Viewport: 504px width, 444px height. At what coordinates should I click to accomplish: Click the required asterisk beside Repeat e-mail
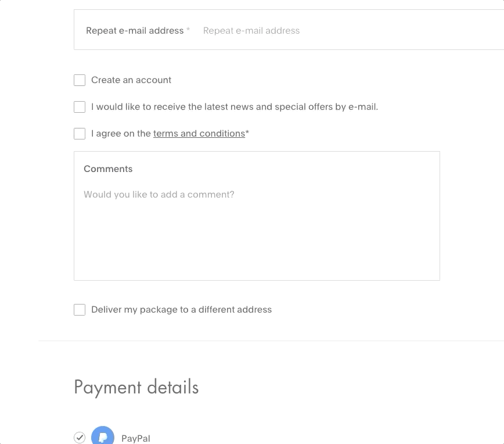point(188,30)
